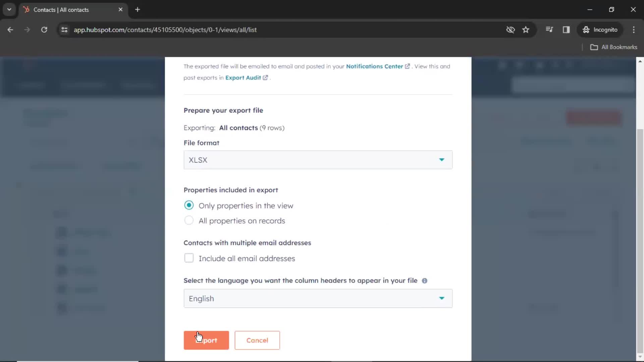
Task: Select 'All properties on records' radio button
Action: click(189, 221)
